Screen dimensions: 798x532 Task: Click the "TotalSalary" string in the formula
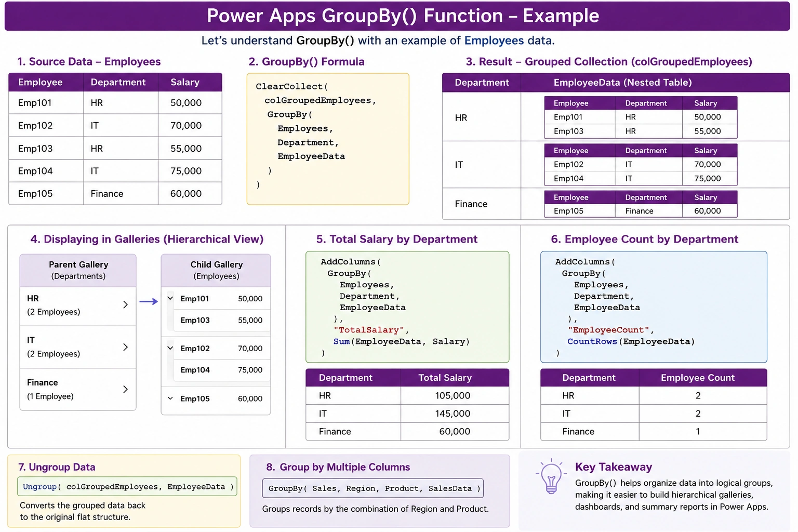369,330
